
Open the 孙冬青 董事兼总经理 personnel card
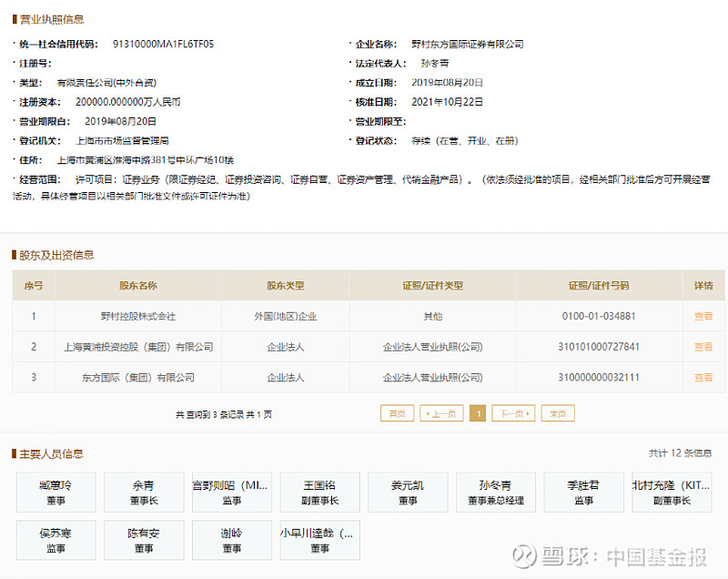[x=496, y=493]
